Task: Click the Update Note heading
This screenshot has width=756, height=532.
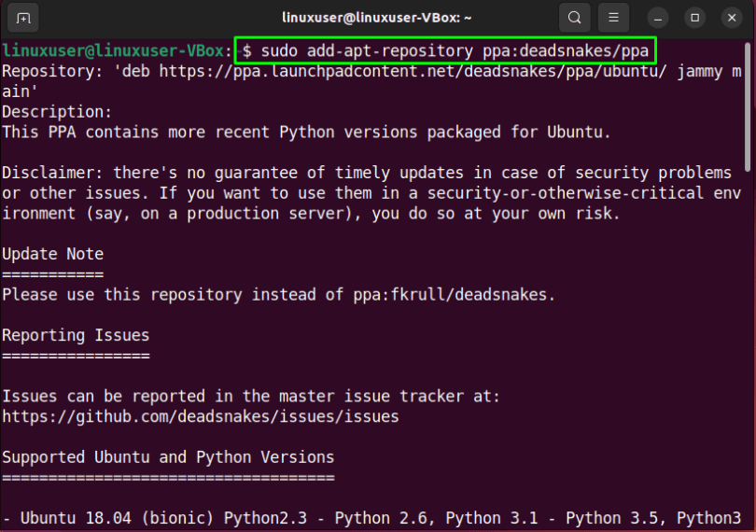Action: [x=52, y=254]
